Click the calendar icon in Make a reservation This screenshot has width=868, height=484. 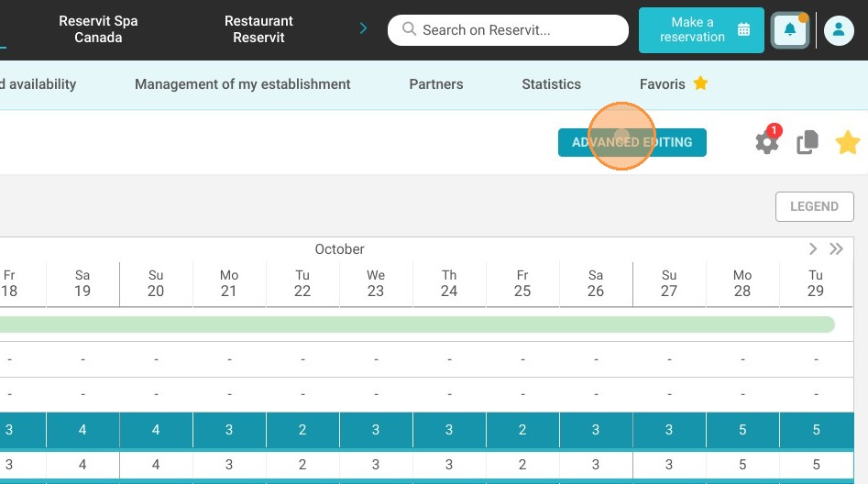click(x=744, y=29)
